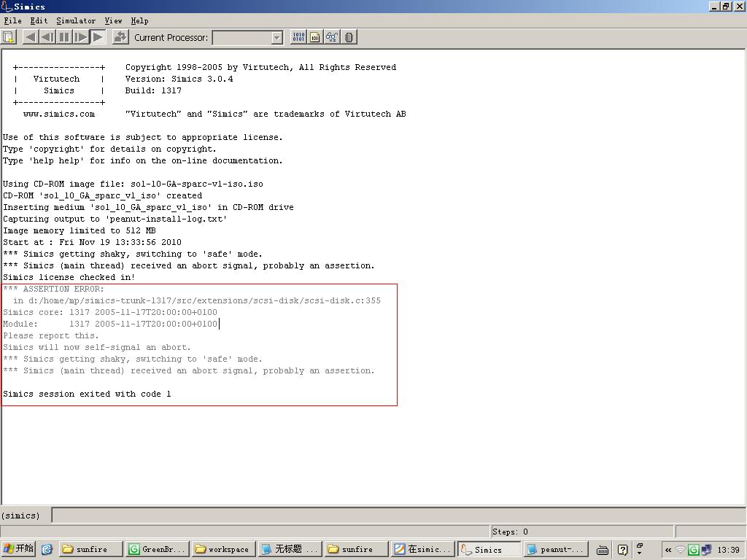The image size is (747, 560).
Task: Open the Current Processor dropdown
Action: click(x=276, y=38)
